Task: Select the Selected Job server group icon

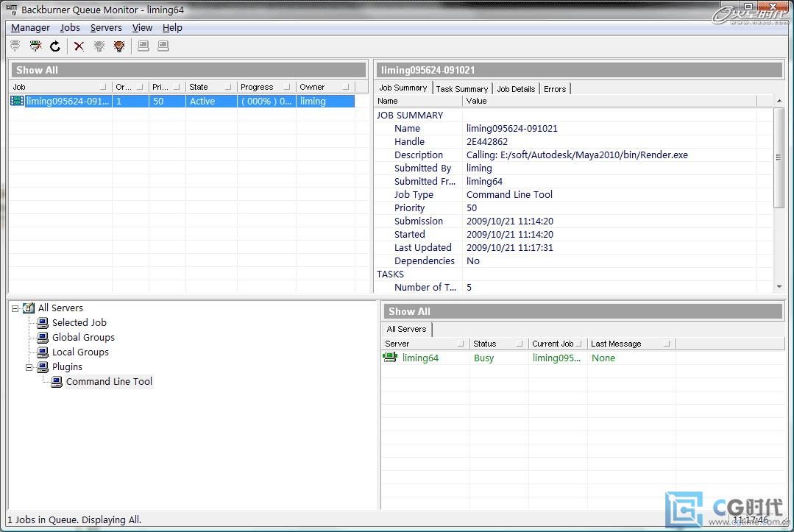Action: 43,322
